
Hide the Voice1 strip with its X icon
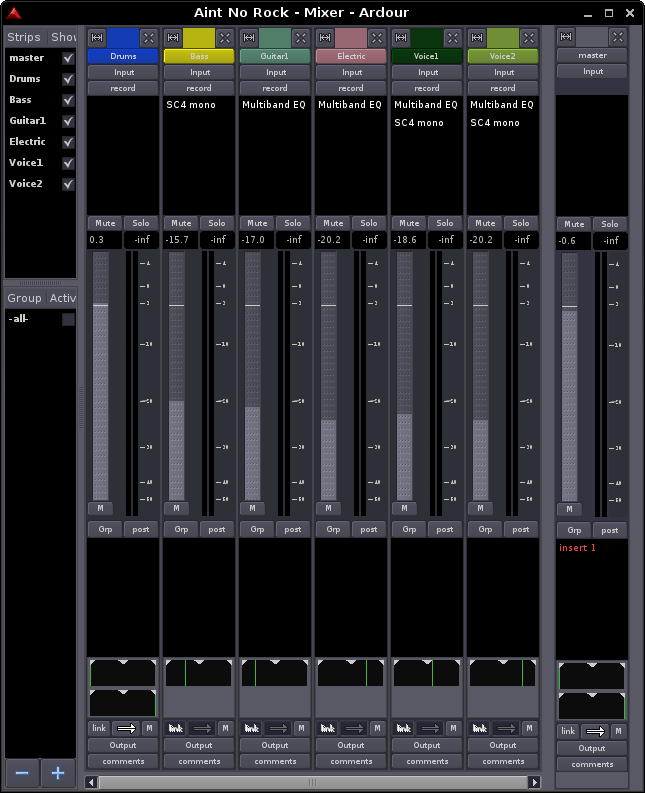[x=452, y=37]
